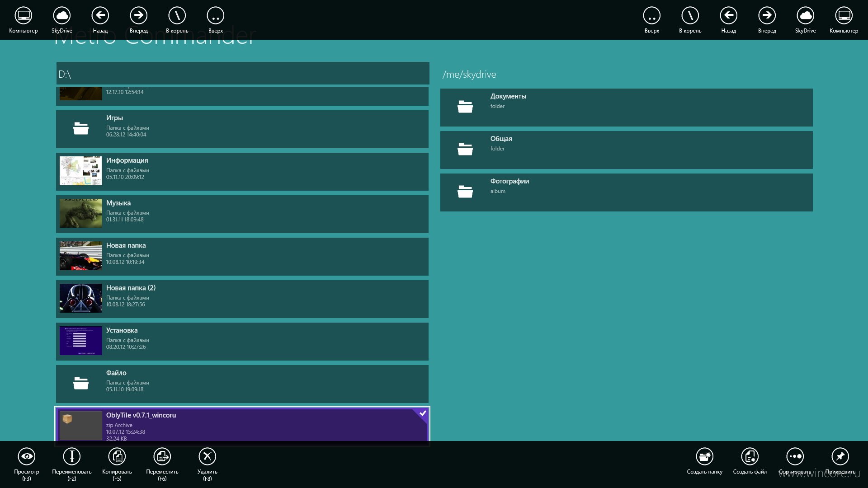Uncheck the selected OblyTile item checkmark
This screenshot has height=488, width=868.
[x=423, y=413]
